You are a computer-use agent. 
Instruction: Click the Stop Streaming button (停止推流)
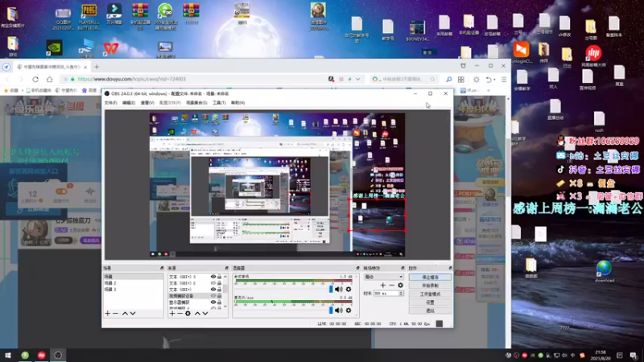click(x=430, y=278)
